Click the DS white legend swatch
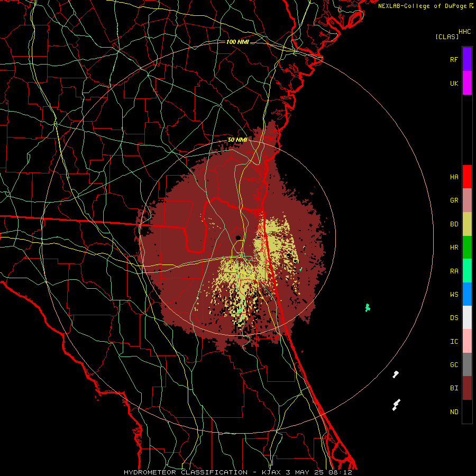476x476 pixels. point(467,317)
